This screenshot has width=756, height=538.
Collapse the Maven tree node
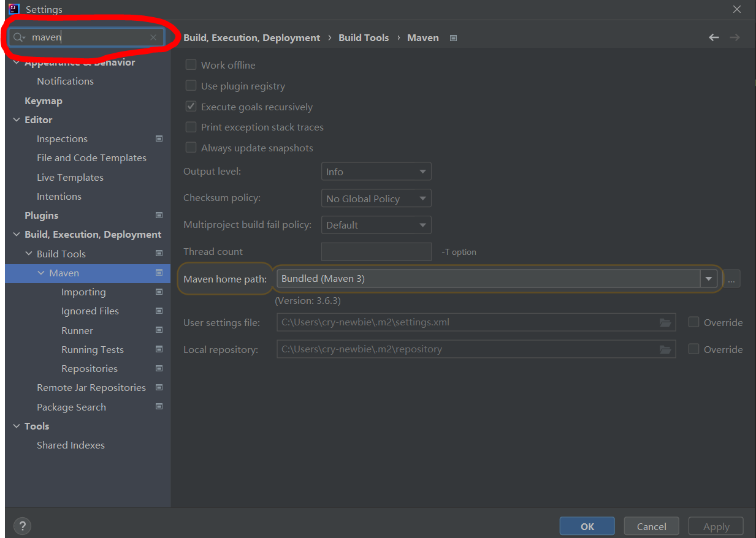click(41, 273)
